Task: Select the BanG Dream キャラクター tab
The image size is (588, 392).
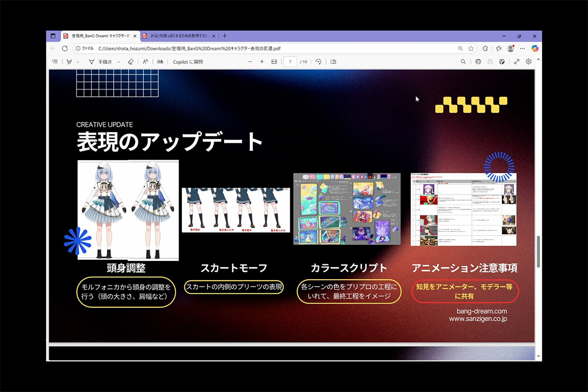Action: click(97, 36)
